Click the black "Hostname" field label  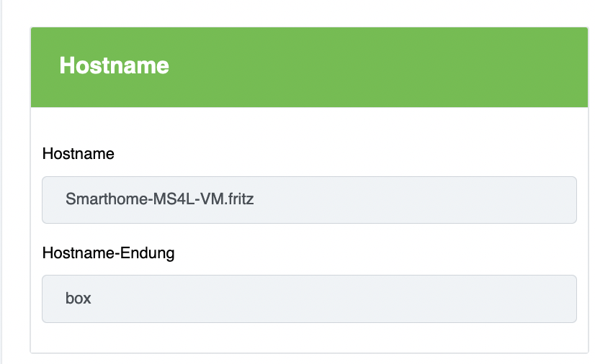79,154
